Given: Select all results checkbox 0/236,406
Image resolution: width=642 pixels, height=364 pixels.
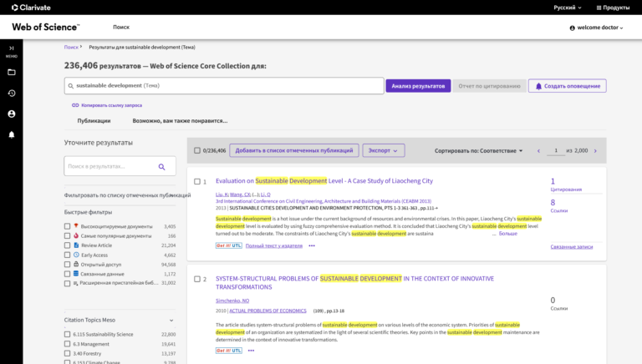Looking at the screenshot, I should [197, 150].
